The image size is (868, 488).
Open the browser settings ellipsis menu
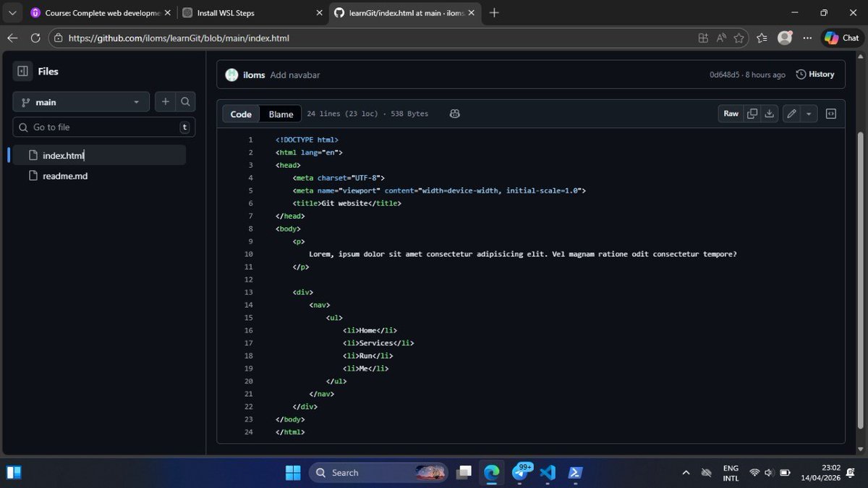[808, 38]
